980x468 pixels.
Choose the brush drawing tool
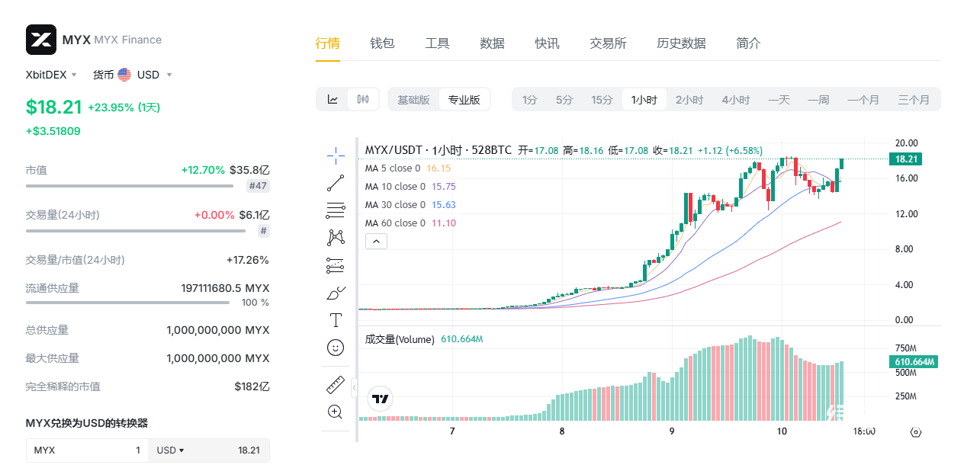click(x=336, y=293)
